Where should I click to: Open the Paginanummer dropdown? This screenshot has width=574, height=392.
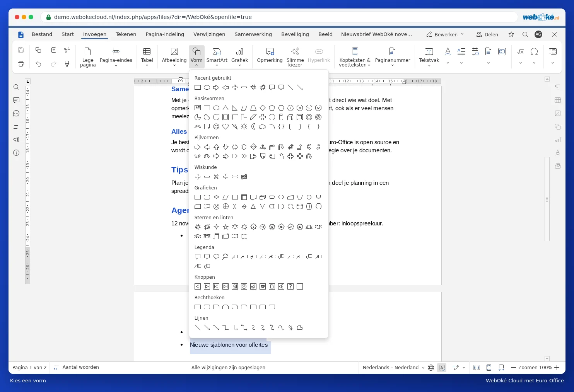[x=393, y=57]
